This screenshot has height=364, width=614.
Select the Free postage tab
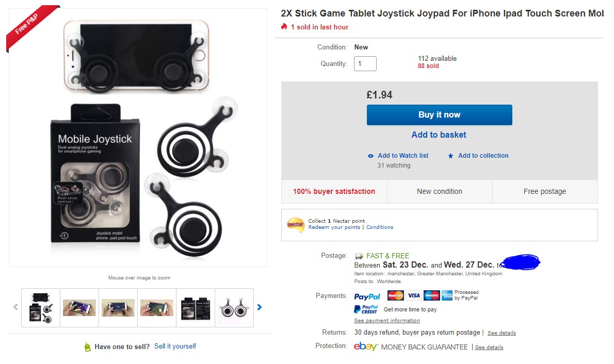[x=545, y=191]
